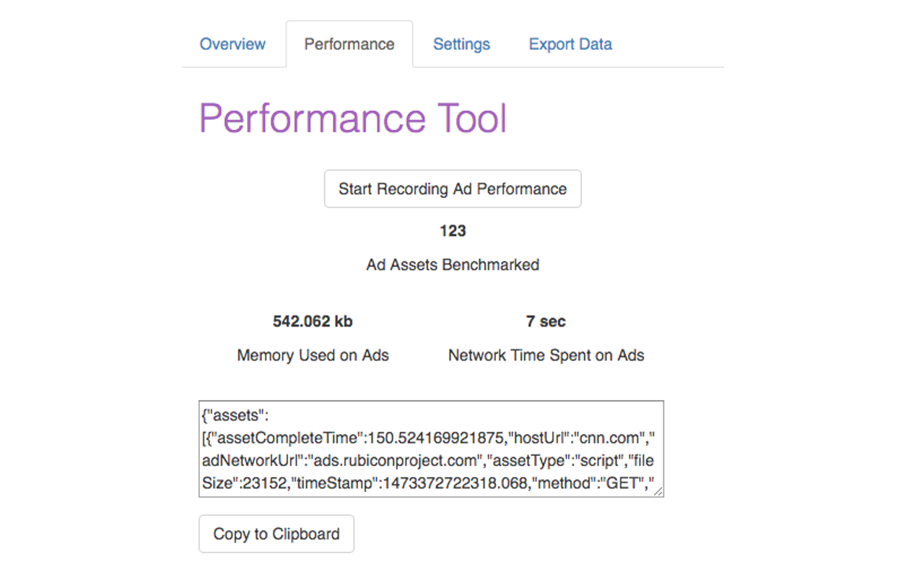
Task: Select Network Time Spent on Ads label
Action: (546, 355)
